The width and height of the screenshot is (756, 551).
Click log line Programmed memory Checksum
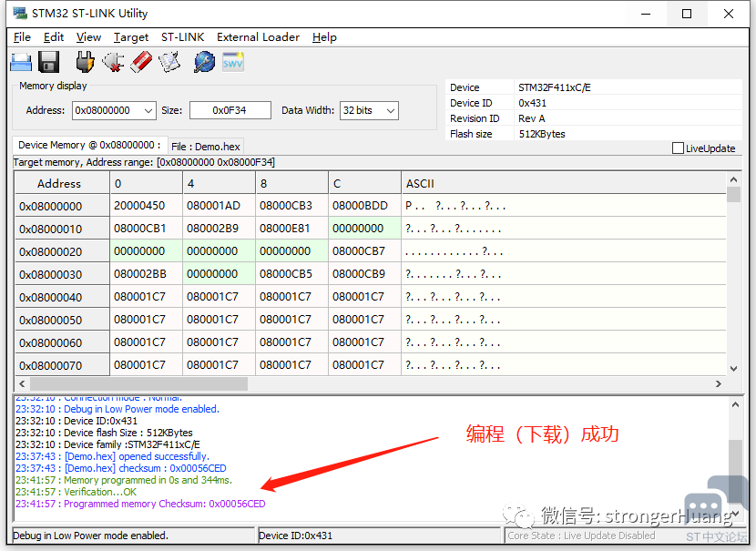pyautogui.click(x=140, y=504)
